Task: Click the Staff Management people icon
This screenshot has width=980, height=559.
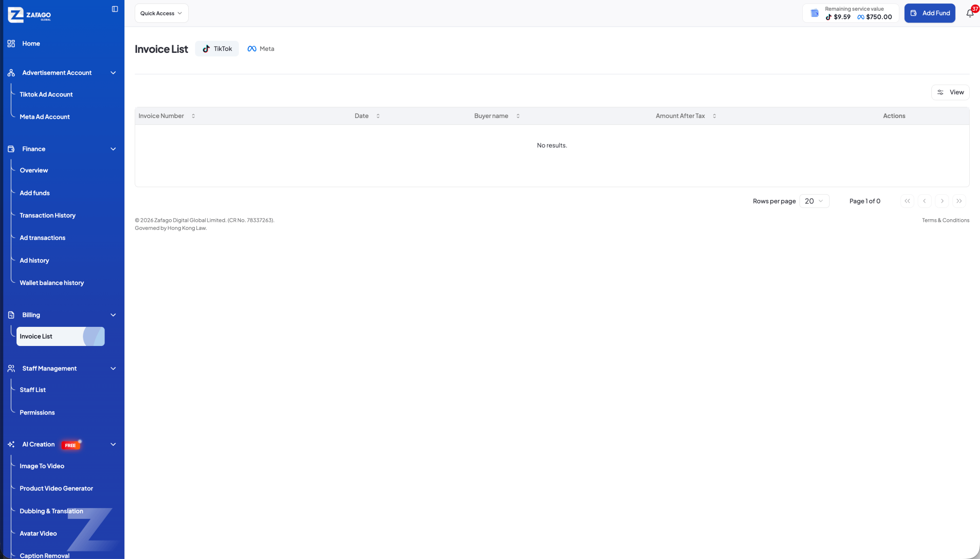Action: coord(11,369)
